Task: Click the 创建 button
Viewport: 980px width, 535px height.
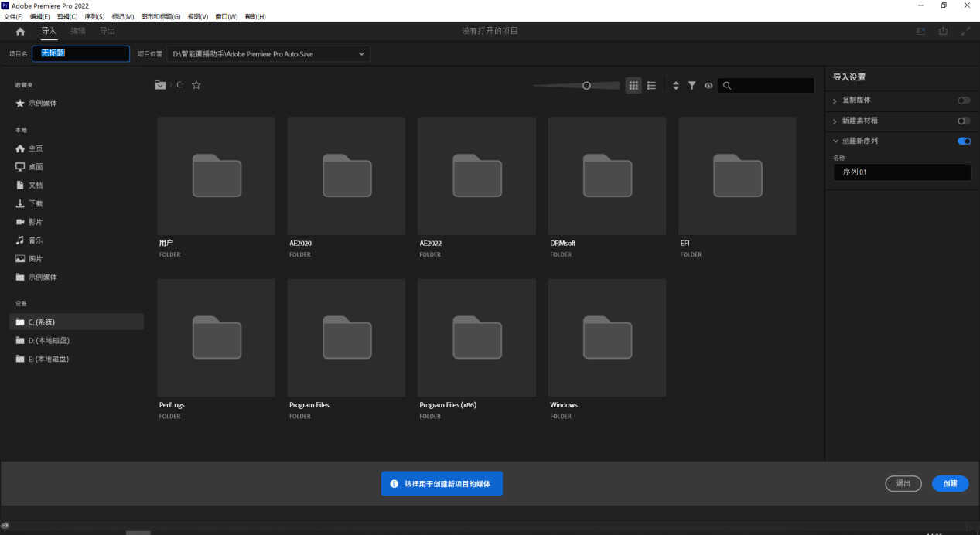Action: (950, 483)
